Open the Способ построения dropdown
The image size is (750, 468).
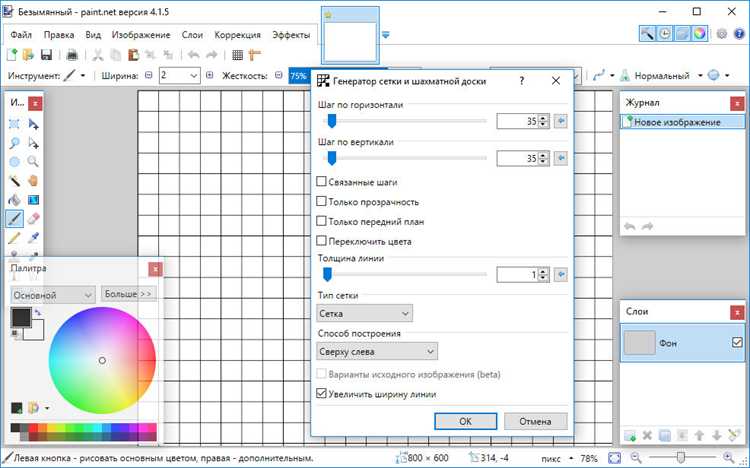377,351
